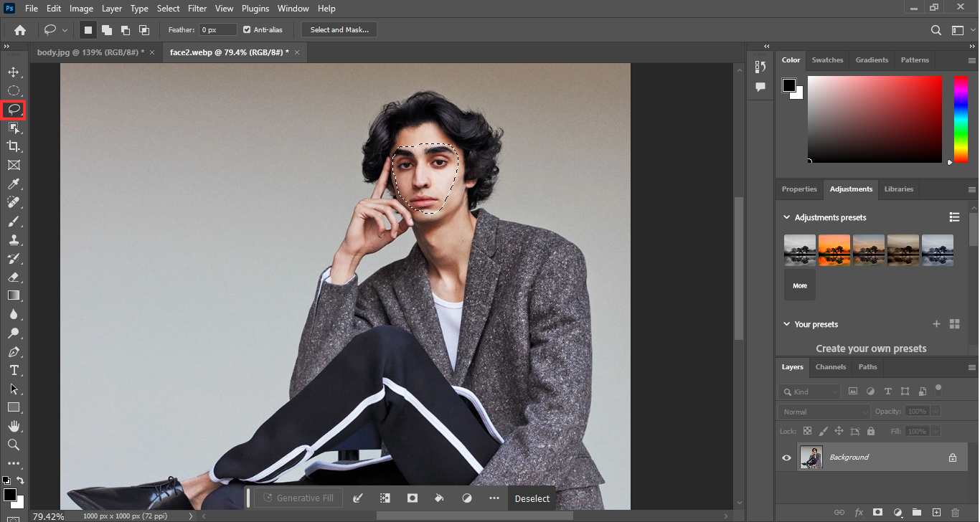Click the hue slider in Color panel

(x=960, y=120)
